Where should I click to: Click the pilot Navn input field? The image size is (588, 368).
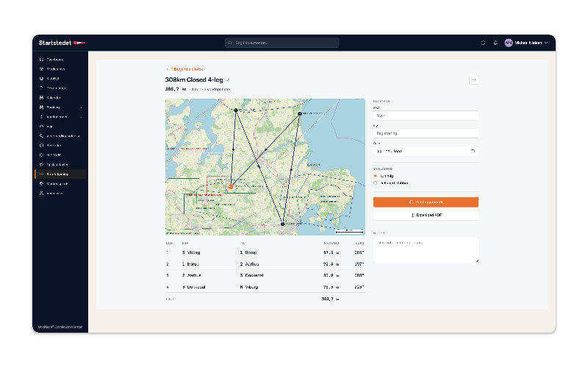(x=426, y=116)
